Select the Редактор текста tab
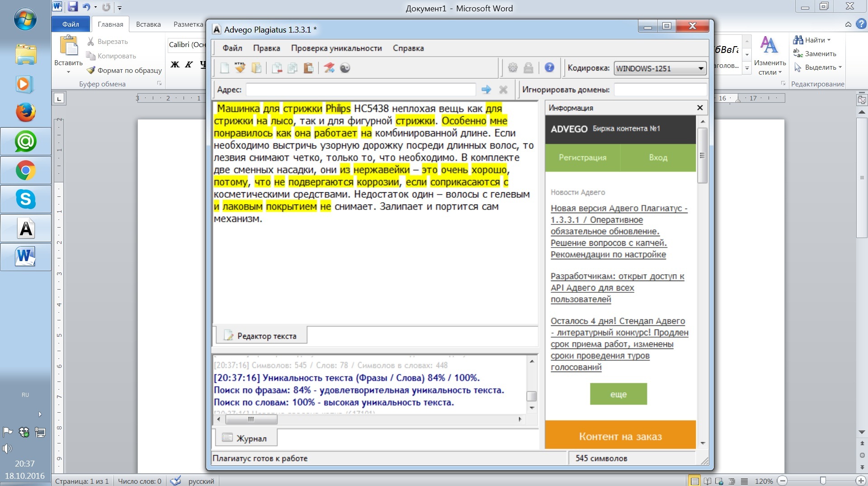 [260, 336]
